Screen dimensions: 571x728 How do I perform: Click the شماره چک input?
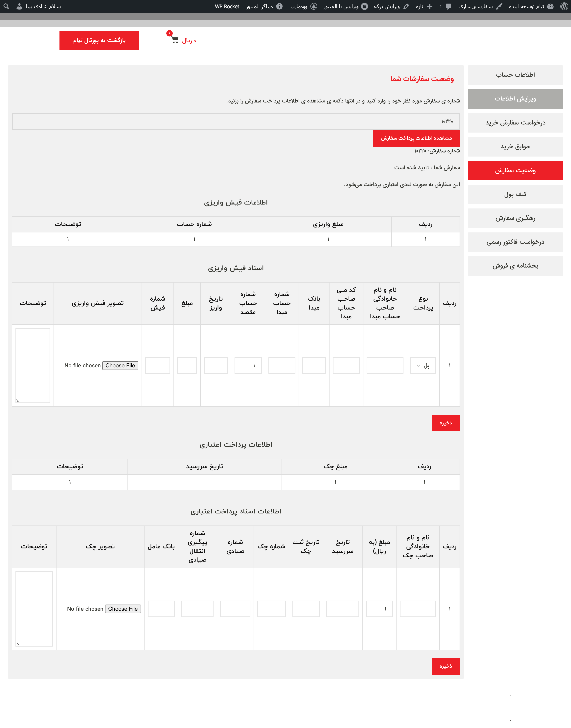pyautogui.click(x=271, y=609)
